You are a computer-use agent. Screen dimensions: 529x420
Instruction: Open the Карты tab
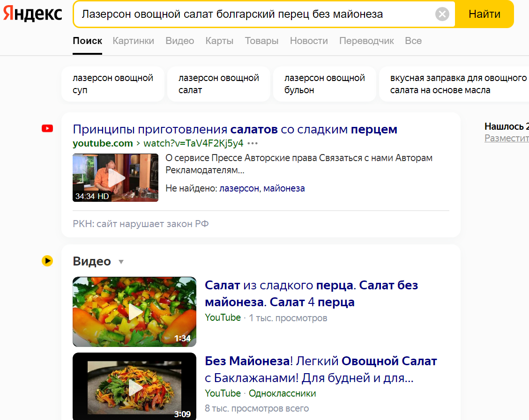point(219,41)
